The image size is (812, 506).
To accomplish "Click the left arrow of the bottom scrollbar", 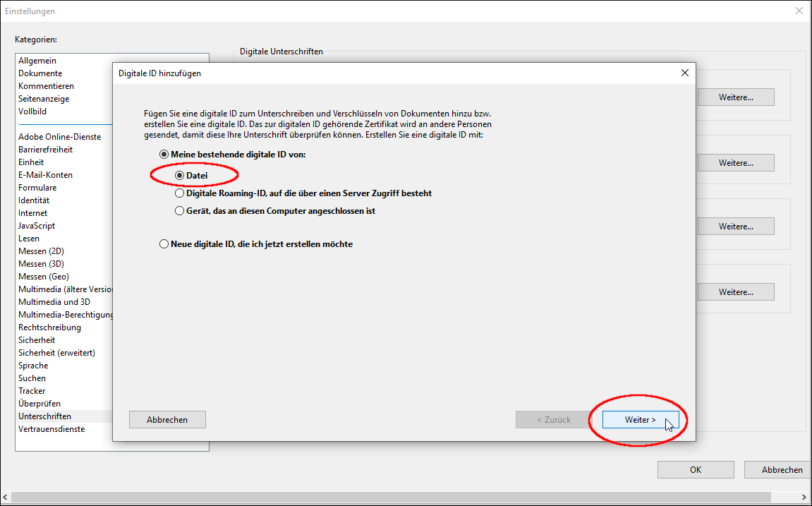I will coord(5,498).
